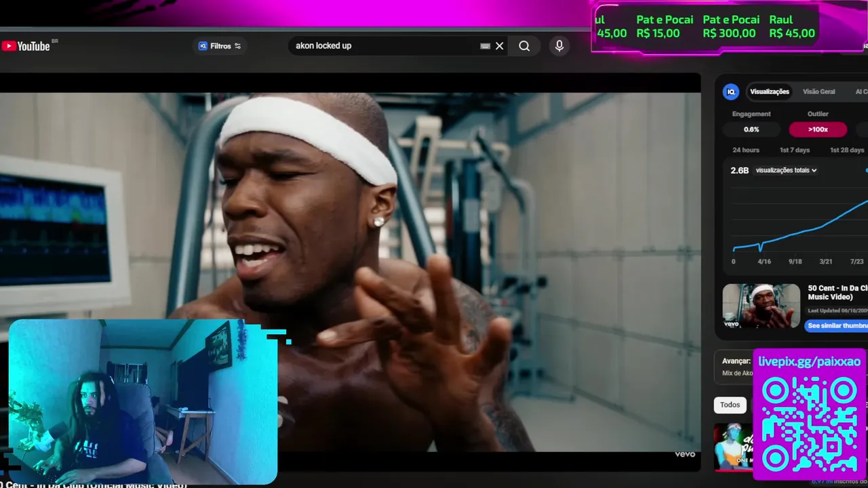Image resolution: width=868 pixels, height=488 pixels.
Task: Click the livepix QR code
Action: [x=810, y=424]
